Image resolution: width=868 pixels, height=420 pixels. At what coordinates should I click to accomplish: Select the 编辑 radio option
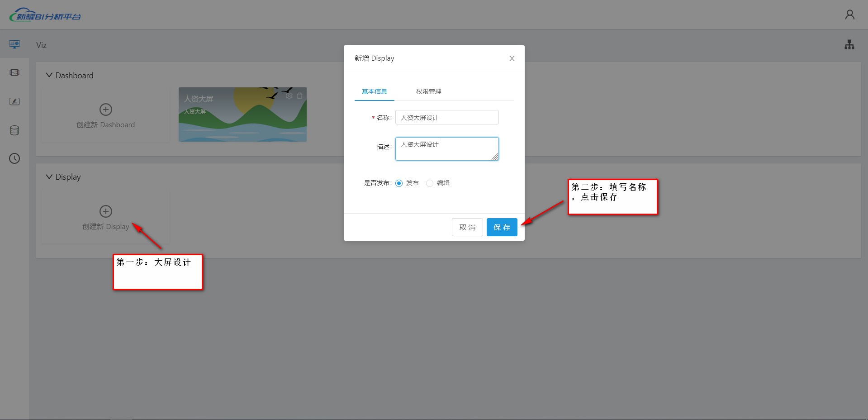coord(430,183)
